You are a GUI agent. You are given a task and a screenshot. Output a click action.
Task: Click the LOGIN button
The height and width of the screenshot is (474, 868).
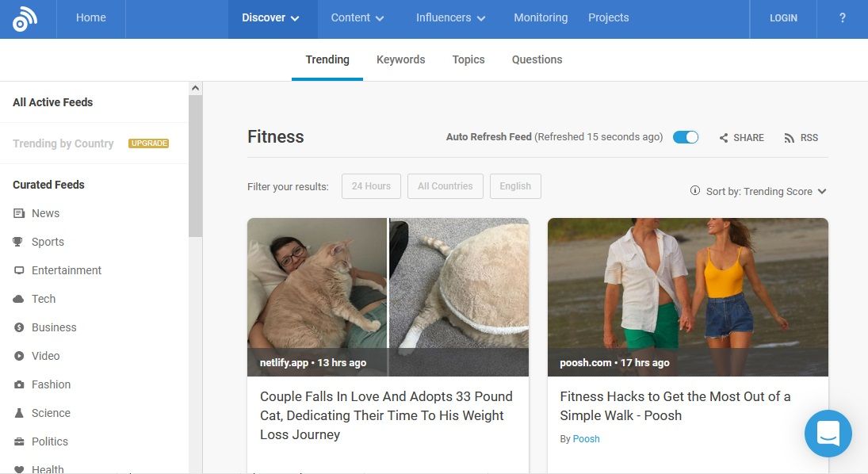pyautogui.click(x=783, y=18)
